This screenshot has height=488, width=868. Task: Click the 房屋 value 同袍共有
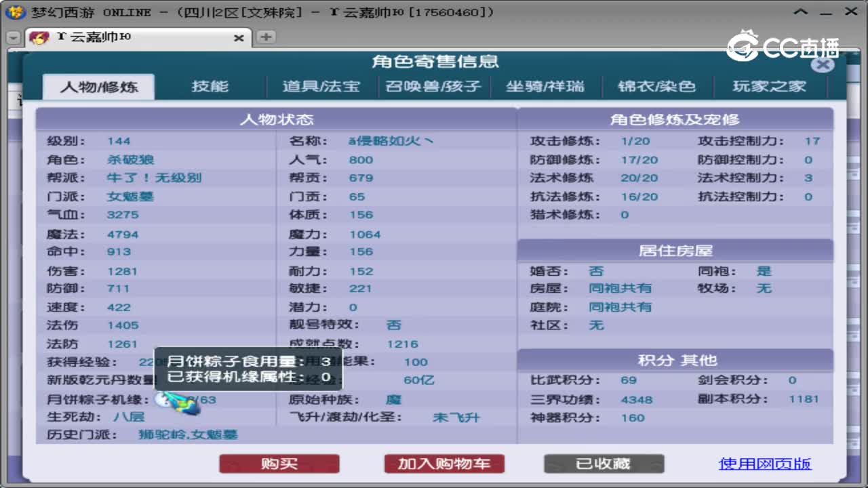620,288
